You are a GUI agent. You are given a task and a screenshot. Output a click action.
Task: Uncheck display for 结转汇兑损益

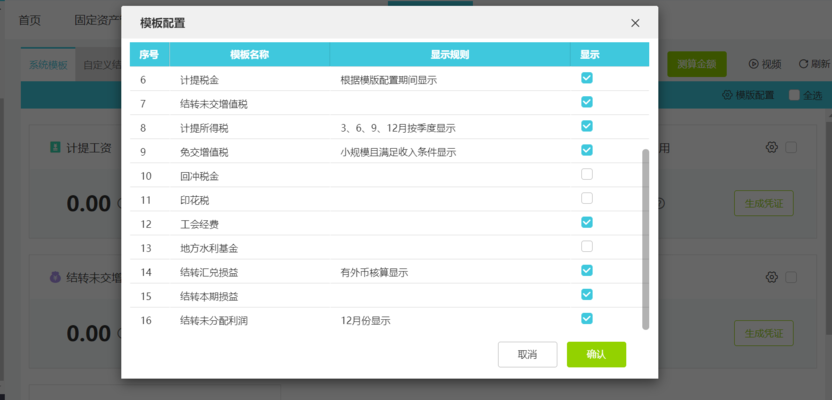(587, 271)
